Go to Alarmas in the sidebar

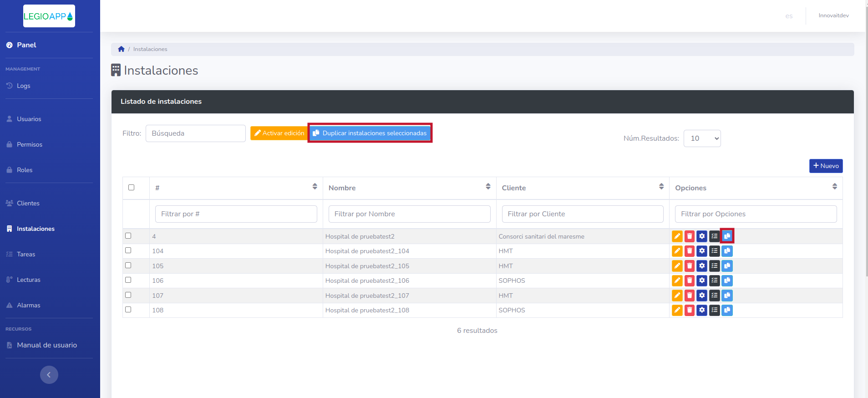[29, 305]
